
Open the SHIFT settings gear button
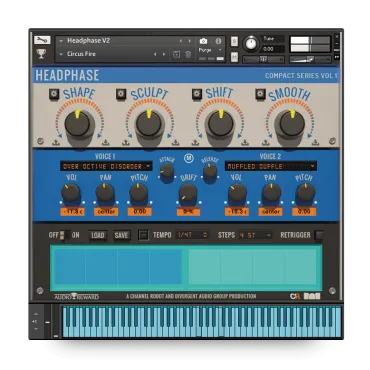coord(197,94)
